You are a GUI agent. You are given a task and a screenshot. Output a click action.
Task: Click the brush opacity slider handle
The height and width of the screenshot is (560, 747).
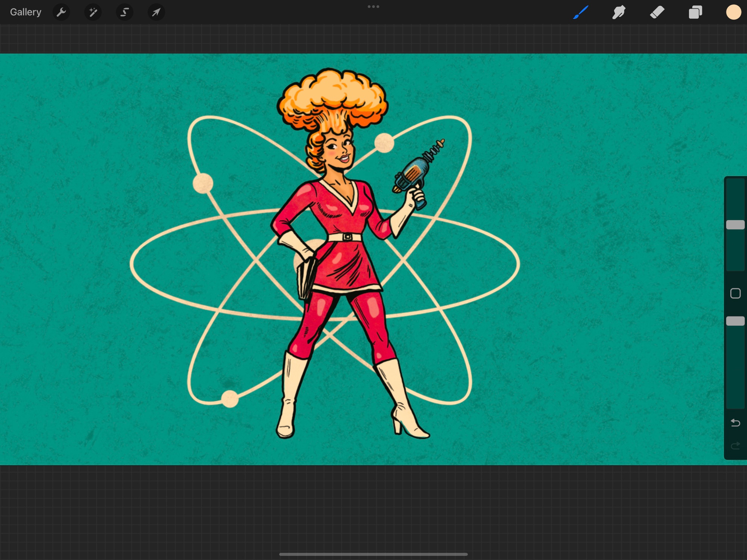pyautogui.click(x=735, y=321)
